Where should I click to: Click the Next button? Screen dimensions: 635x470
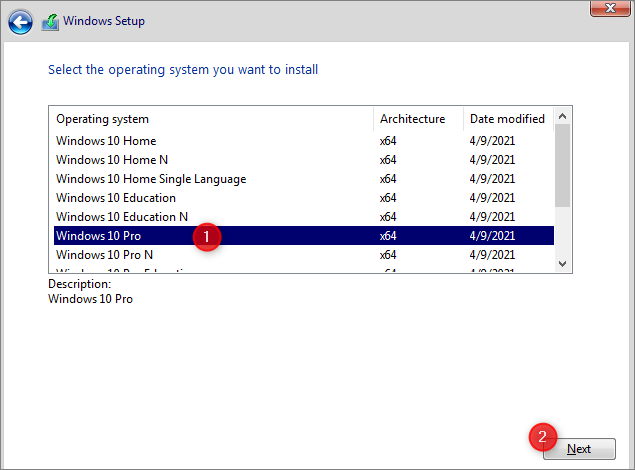tap(579, 449)
